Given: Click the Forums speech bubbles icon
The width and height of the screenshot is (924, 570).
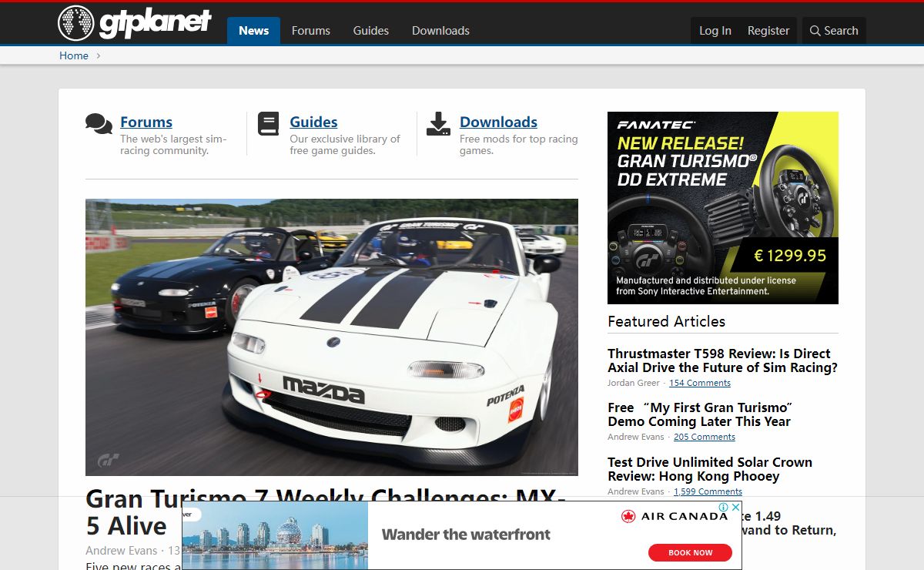Looking at the screenshot, I should coord(99,124).
